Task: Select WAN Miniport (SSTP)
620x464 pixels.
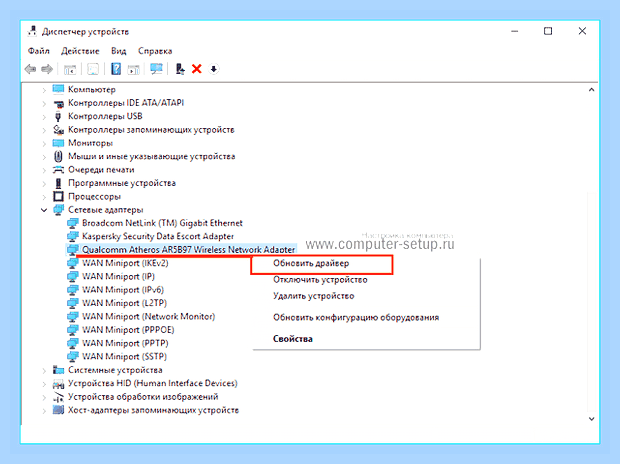Action: 124,356
